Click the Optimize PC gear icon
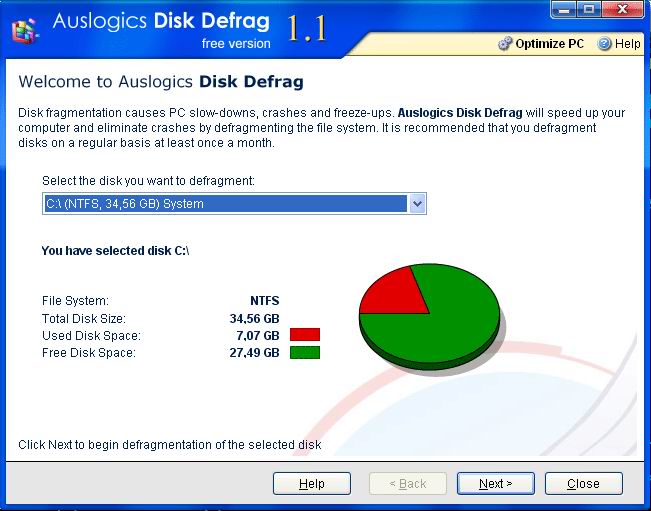The image size is (651, 511). click(505, 44)
